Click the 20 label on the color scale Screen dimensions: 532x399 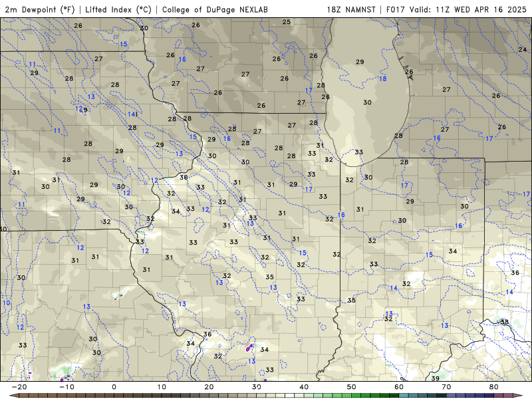pos(209,387)
